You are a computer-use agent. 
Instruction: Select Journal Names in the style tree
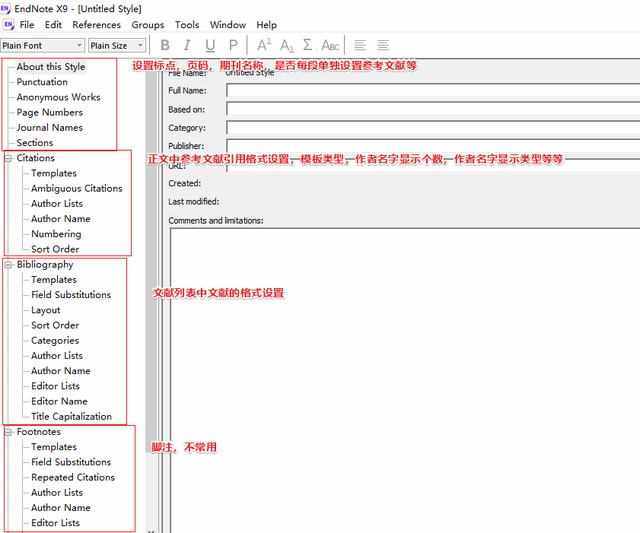(x=49, y=128)
